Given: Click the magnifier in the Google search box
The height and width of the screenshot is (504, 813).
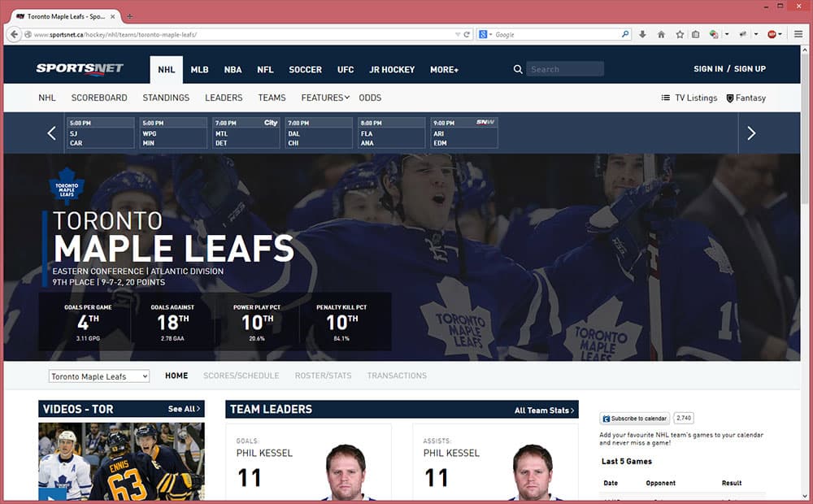Looking at the screenshot, I should tap(624, 34).
